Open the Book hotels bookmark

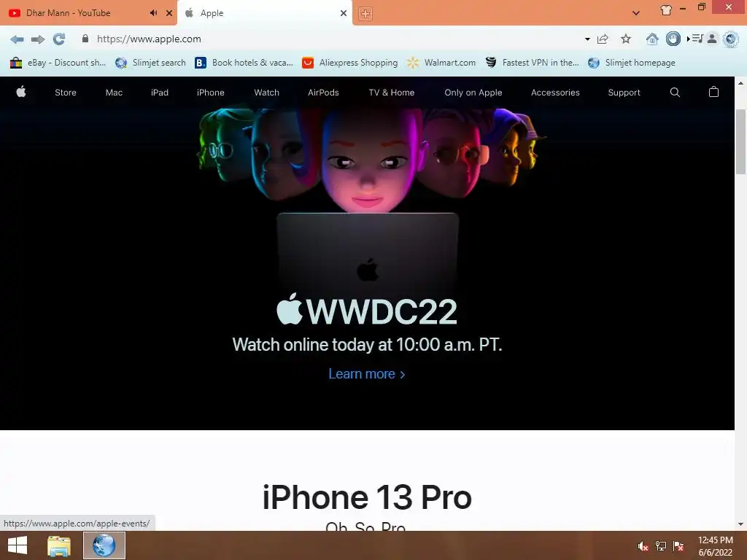coord(244,63)
